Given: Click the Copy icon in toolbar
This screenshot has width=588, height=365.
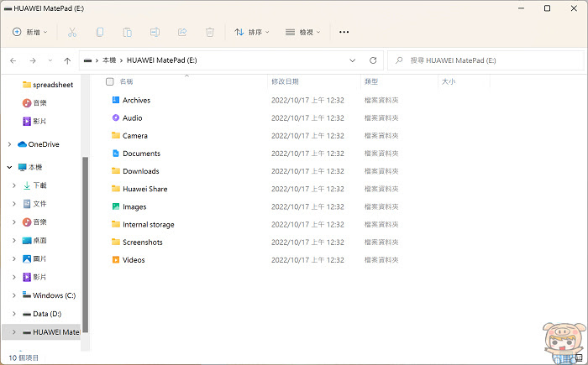Looking at the screenshot, I should [100, 32].
